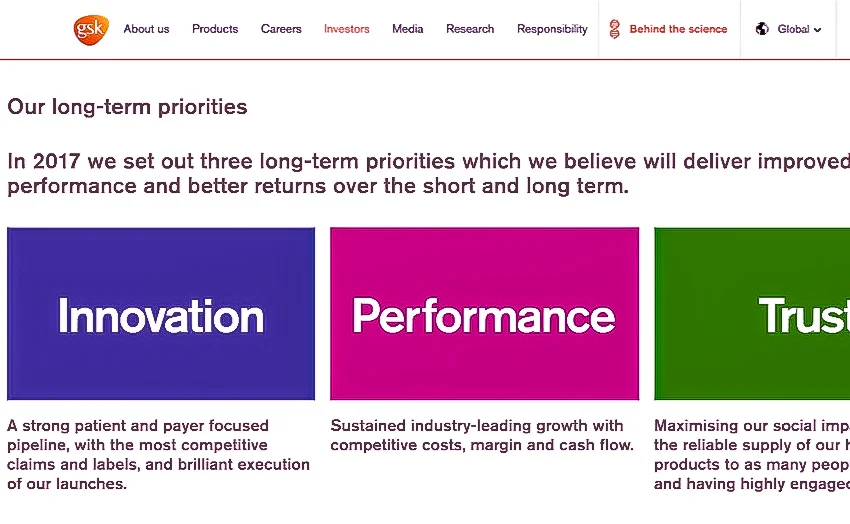
Task: Click the DNA helix icon
Action: click(x=614, y=29)
